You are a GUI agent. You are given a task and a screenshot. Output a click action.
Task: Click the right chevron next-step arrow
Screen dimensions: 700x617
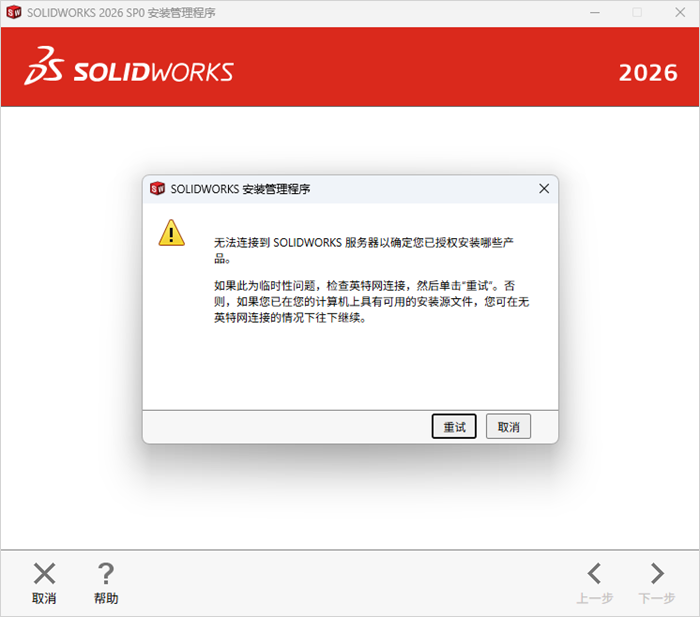click(657, 573)
